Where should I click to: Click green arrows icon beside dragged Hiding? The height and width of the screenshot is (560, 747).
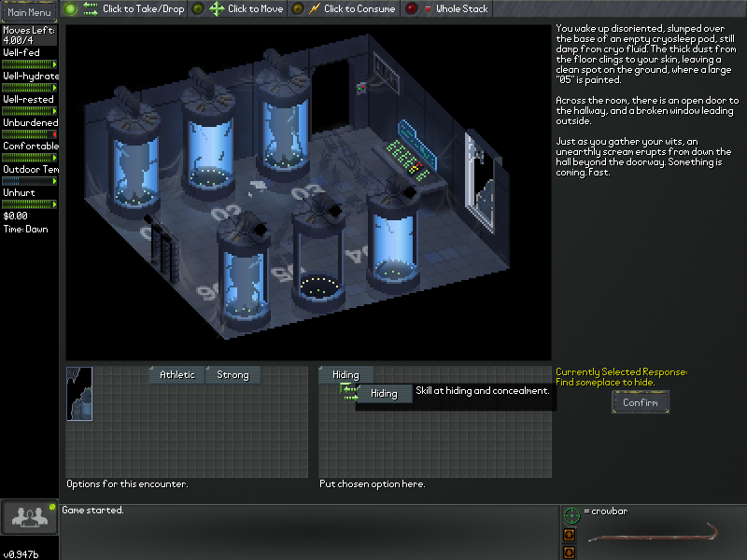coord(347,390)
